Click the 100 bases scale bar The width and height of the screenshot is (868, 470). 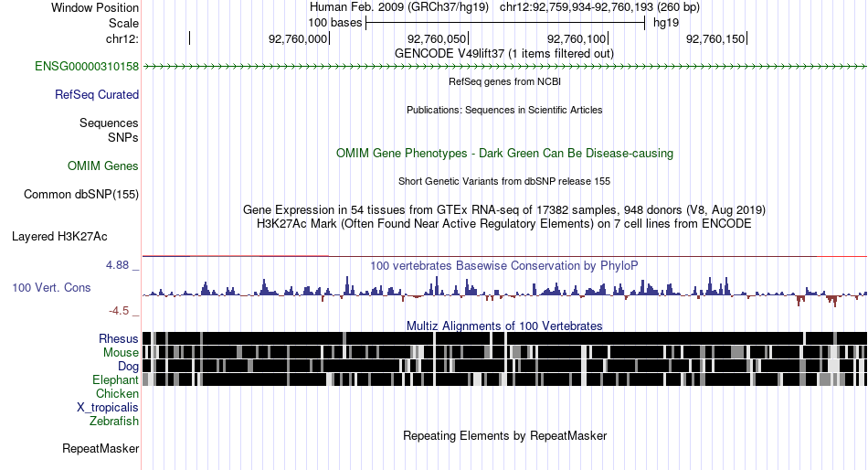[505, 23]
